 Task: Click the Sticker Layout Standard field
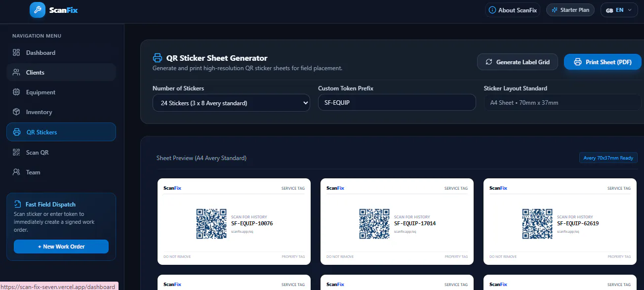(563, 103)
